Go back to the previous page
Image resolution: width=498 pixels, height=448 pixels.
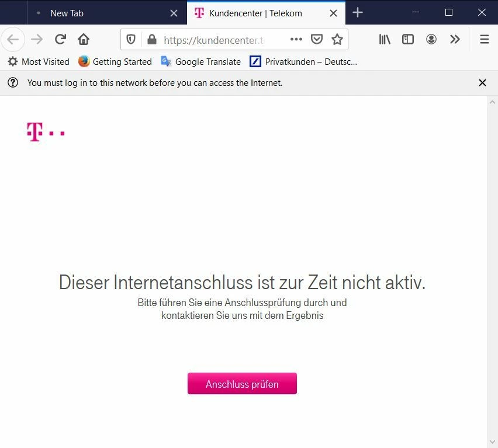(13, 40)
